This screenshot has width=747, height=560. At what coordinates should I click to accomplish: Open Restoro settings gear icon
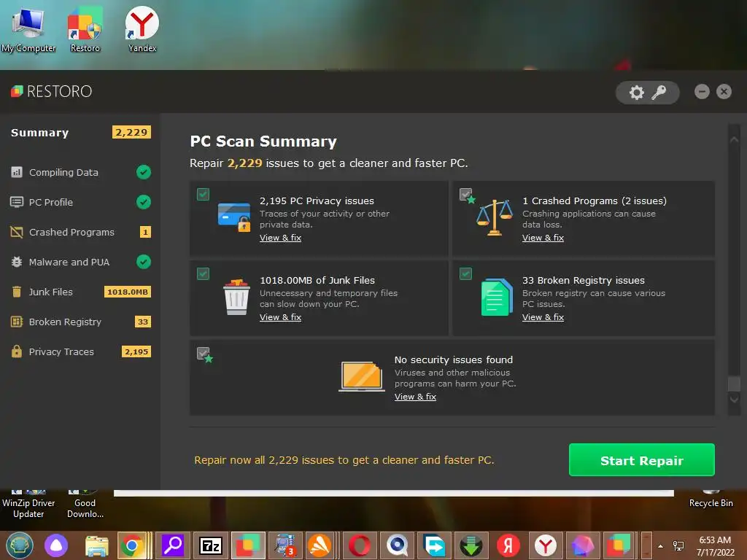[636, 92]
